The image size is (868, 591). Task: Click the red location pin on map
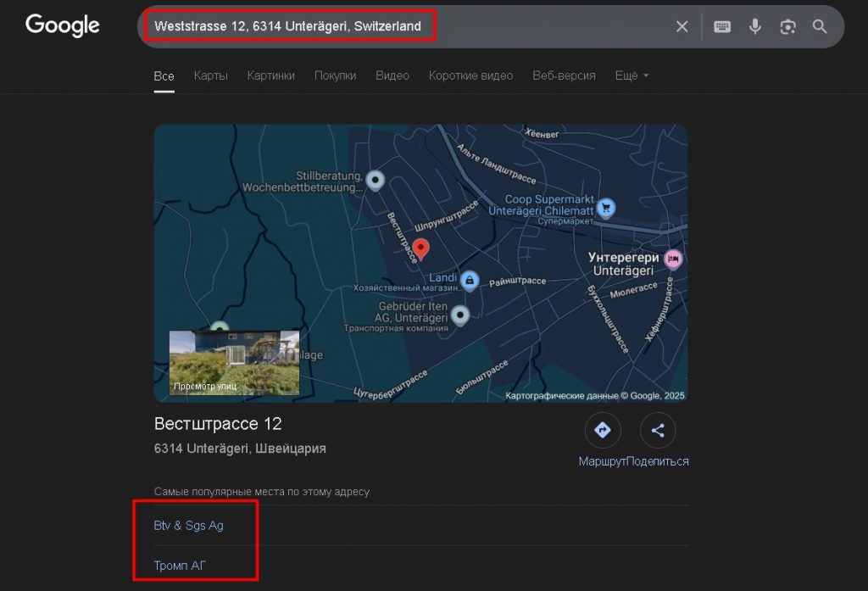[x=420, y=248]
